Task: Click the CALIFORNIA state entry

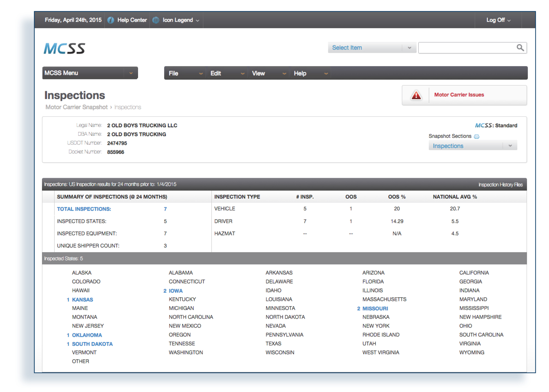Action: (474, 273)
